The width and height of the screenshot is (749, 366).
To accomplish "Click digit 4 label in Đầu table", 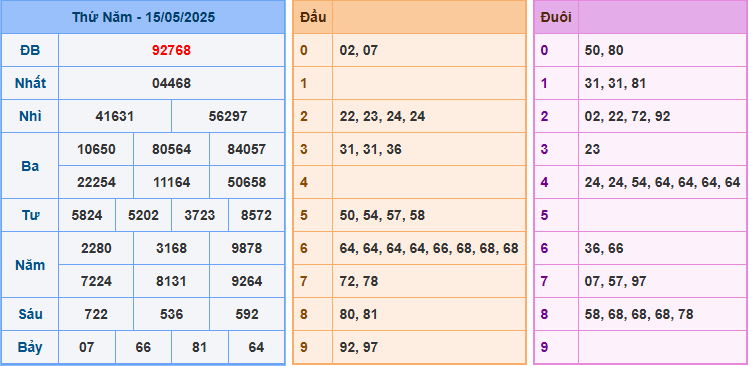I will pos(304,182).
